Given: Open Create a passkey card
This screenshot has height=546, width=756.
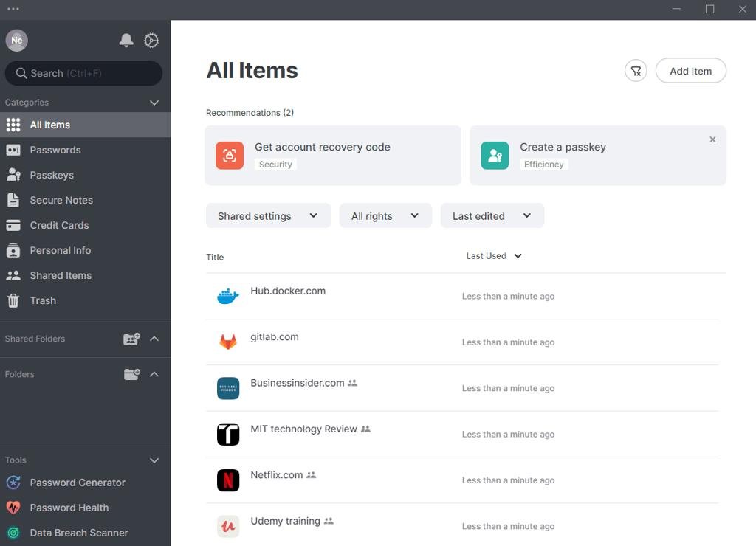Looking at the screenshot, I should click(x=598, y=155).
